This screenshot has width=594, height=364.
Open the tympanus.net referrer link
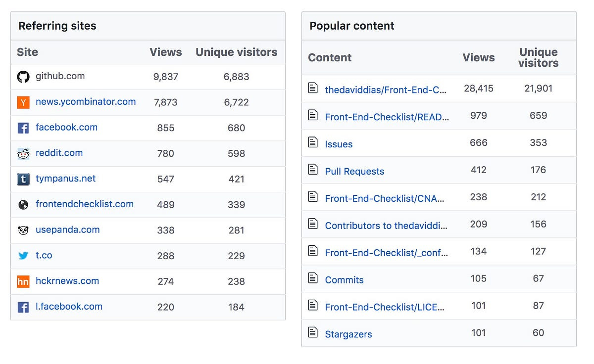tap(65, 179)
